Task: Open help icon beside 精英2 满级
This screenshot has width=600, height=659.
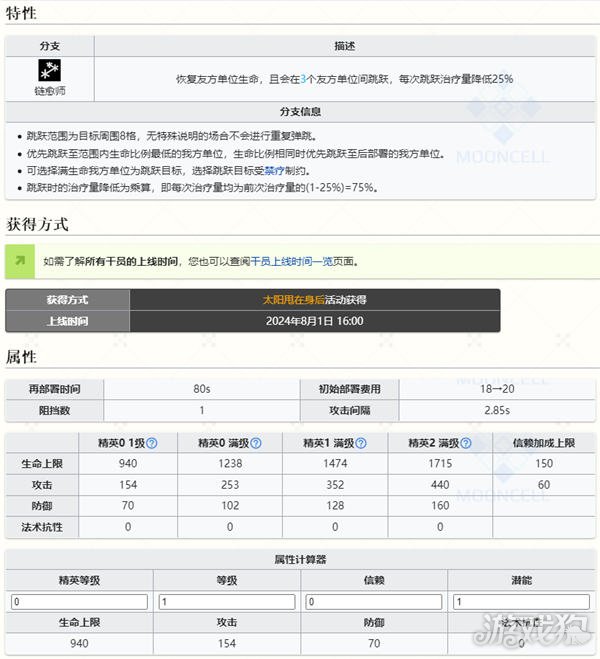Action: [466, 443]
